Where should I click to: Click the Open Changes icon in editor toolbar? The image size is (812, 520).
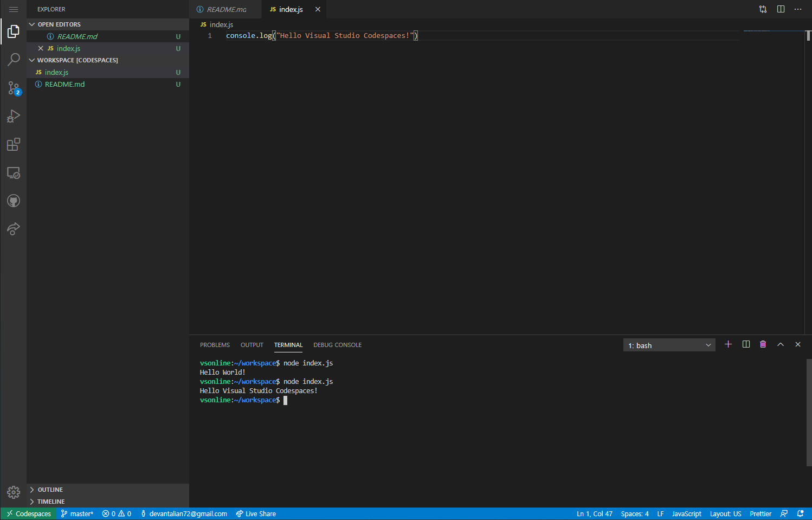point(763,9)
